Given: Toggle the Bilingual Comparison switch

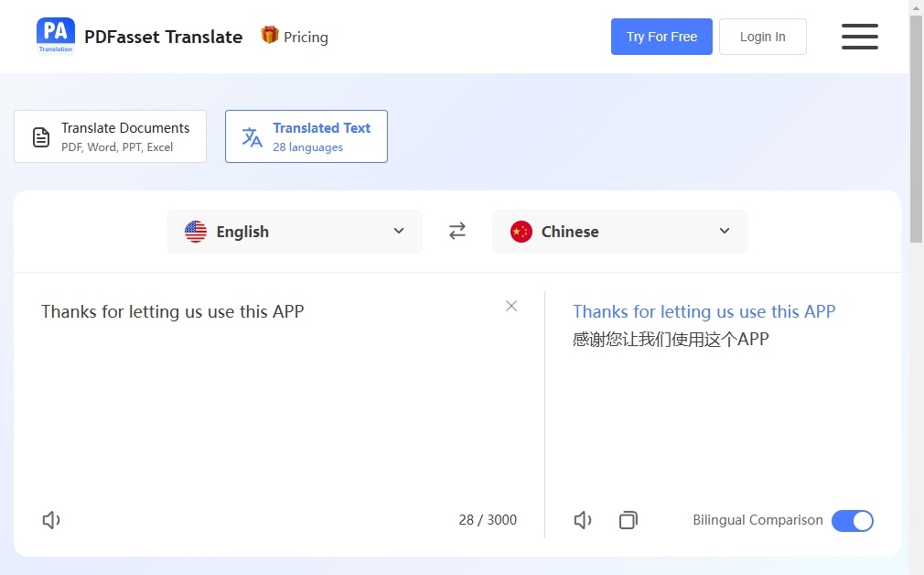Looking at the screenshot, I should pos(852,520).
